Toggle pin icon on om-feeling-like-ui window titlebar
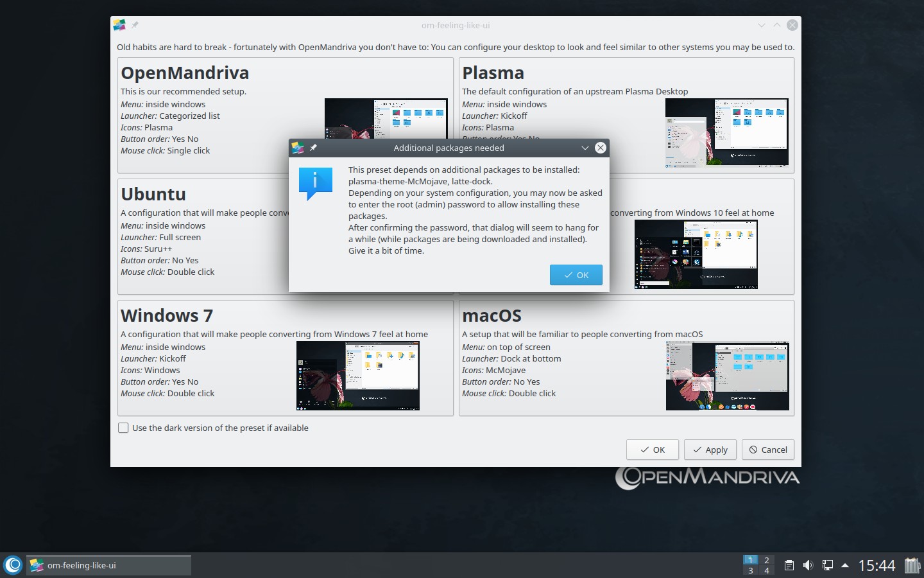 click(135, 25)
